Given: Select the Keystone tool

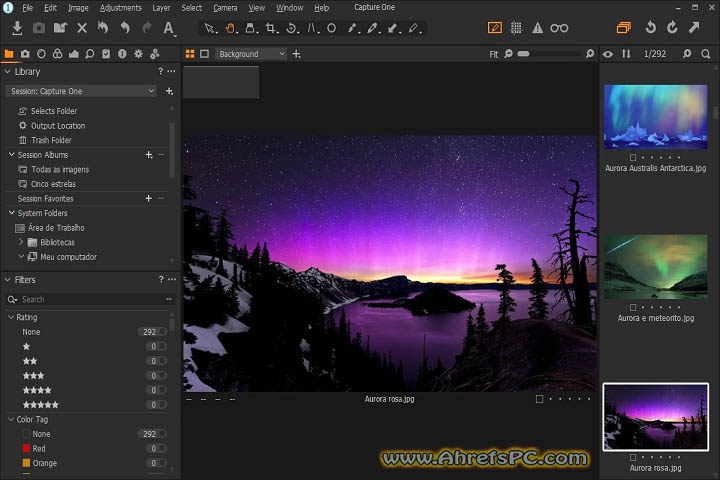Looking at the screenshot, I should [x=312, y=28].
